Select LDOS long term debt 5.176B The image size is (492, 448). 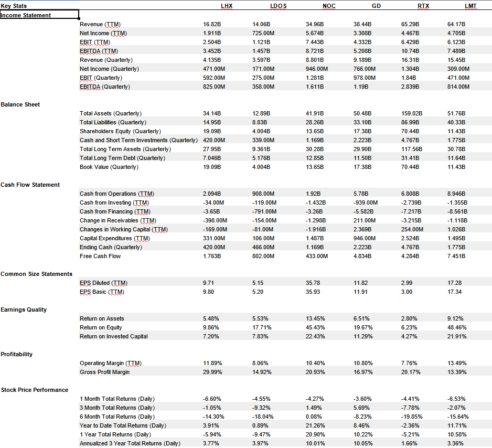pyautogui.click(x=261, y=158)
